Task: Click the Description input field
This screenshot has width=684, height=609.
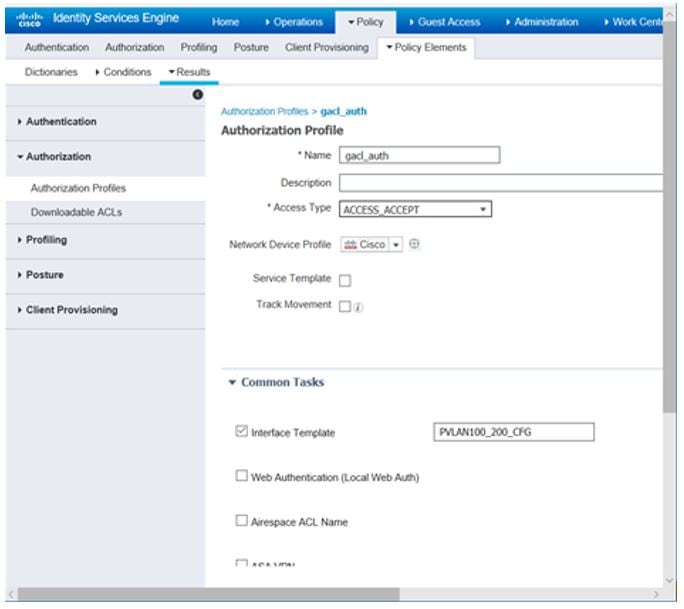Action: [x=501, y=183]
